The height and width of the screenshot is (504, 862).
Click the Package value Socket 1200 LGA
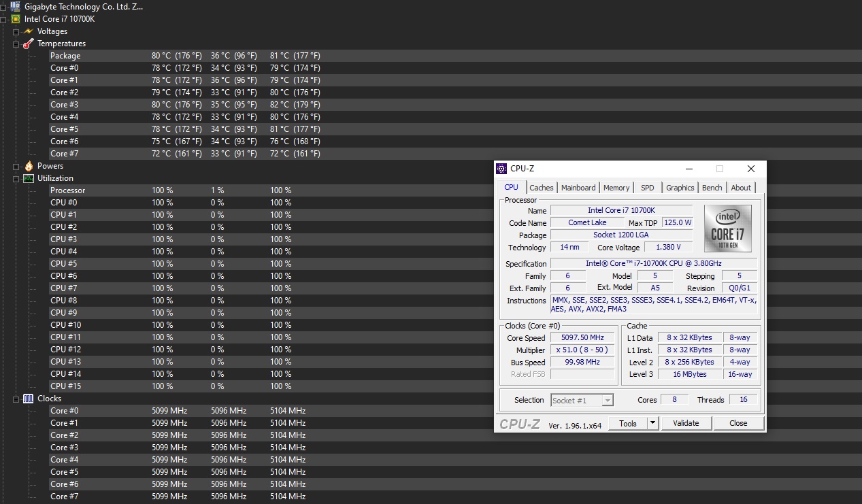click(621, 235)
